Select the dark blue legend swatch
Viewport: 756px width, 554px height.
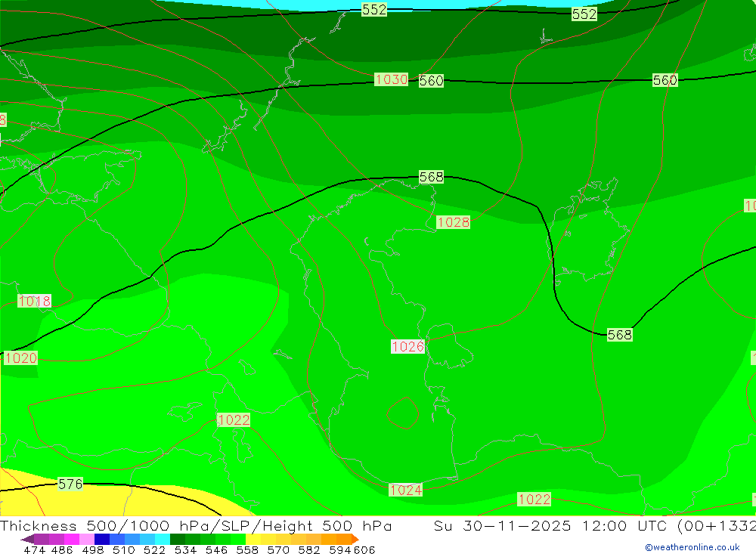[x=102, y=539]
